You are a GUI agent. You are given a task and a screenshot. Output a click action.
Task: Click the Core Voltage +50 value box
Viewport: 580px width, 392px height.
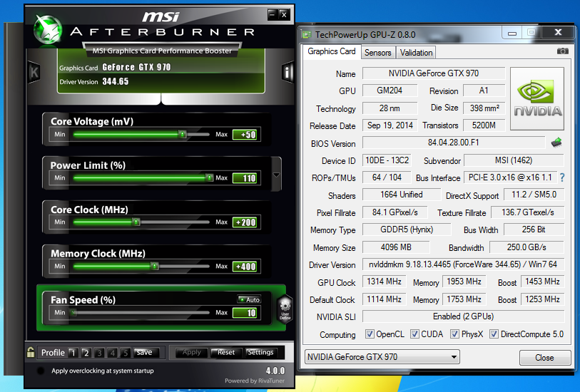[246, 135]
